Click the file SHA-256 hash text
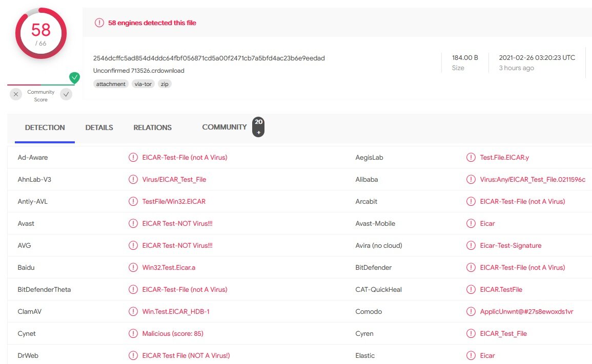 click(209, 58)
